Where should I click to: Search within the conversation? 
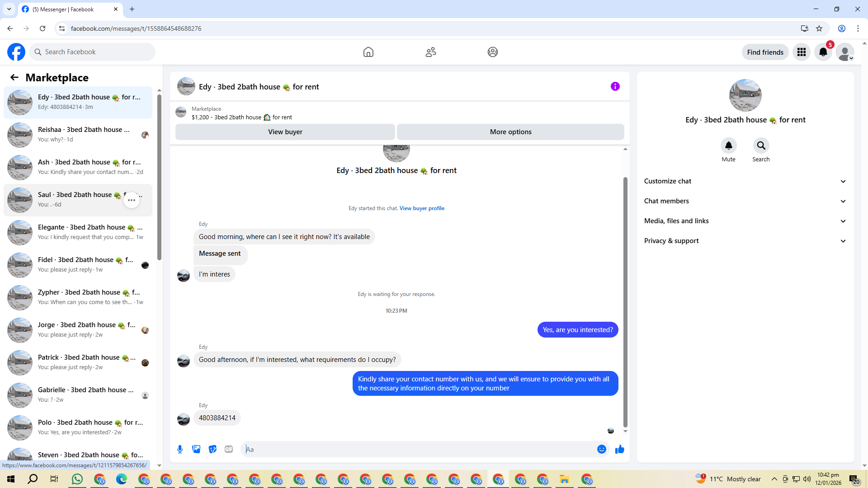761,146
